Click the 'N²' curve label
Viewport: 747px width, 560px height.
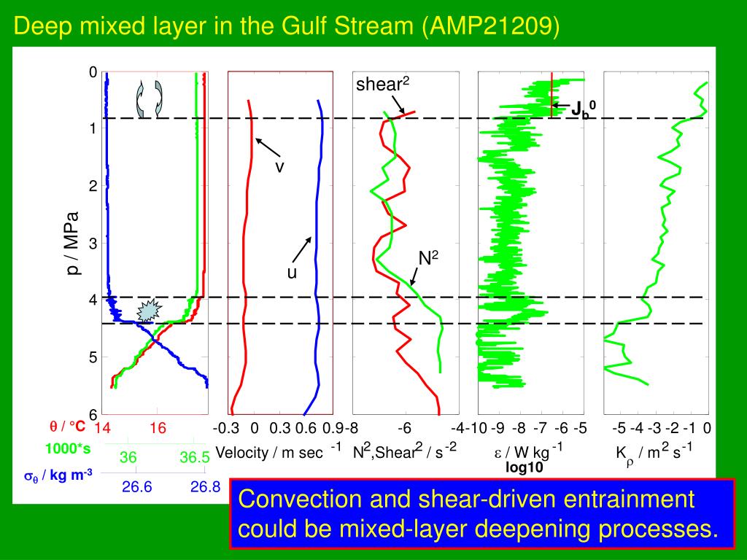[428, 258]
